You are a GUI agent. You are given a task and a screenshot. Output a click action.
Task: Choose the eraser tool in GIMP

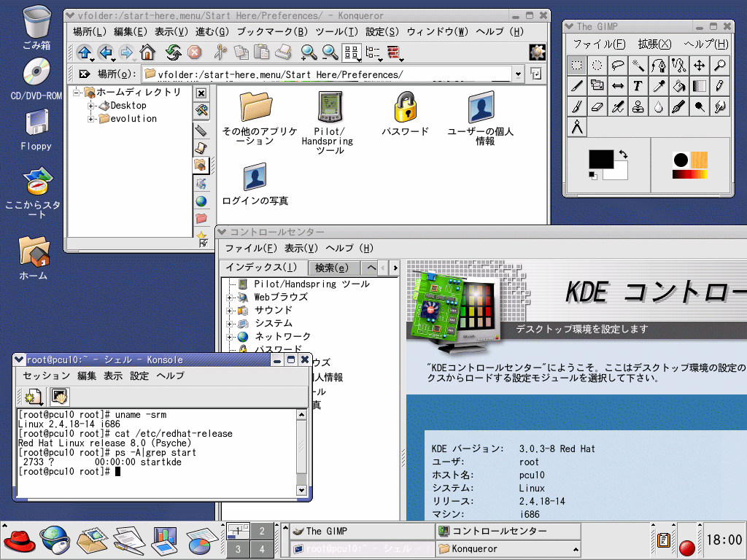pyautogui.click(x=597, y=106)
